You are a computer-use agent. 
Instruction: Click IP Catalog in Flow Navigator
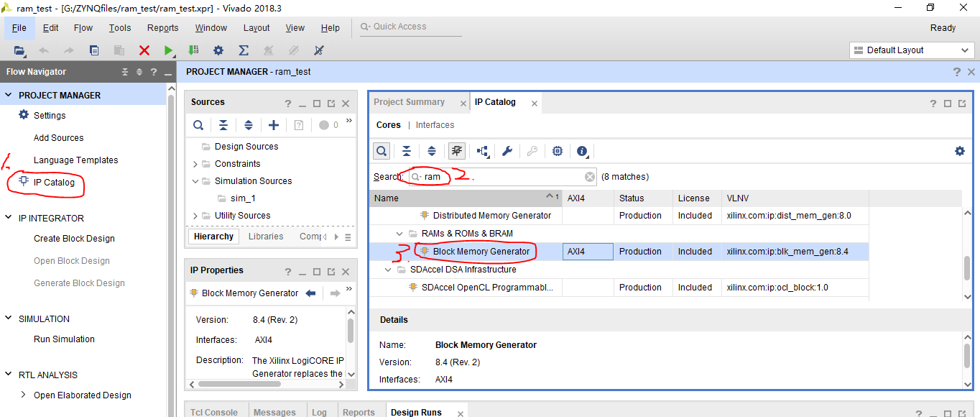tap(54, 183)
